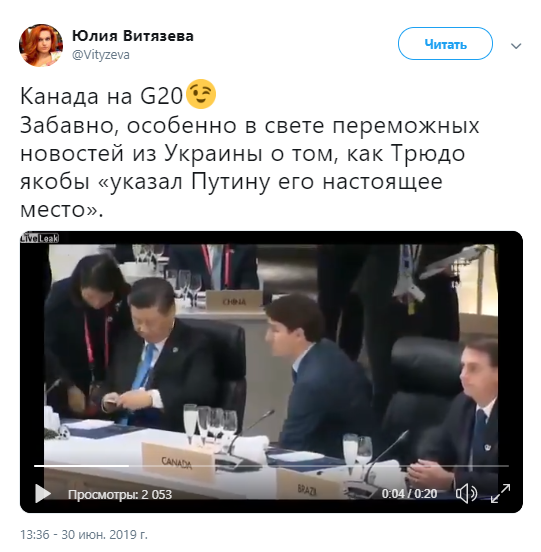Click the video frame center
Screen dimensions: 541x552
tap(271, 371)
